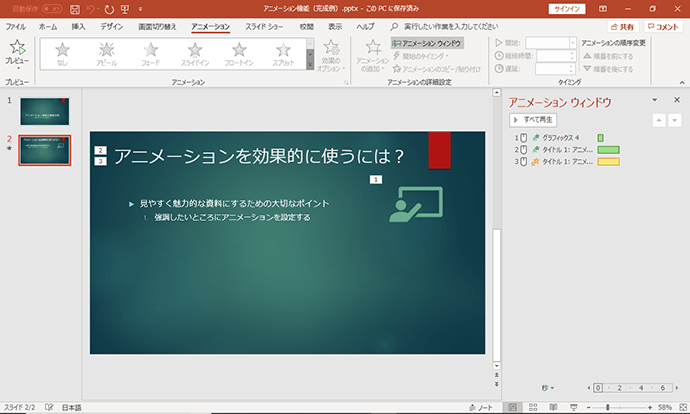Screen dimensions: 690x414
Task: Click the zoom slider handle
Action: tap(608, 407)
